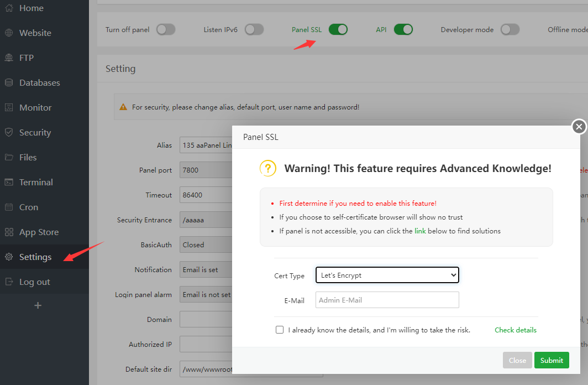
Task: Click the Security shield icon
Action: click(9, 132)
